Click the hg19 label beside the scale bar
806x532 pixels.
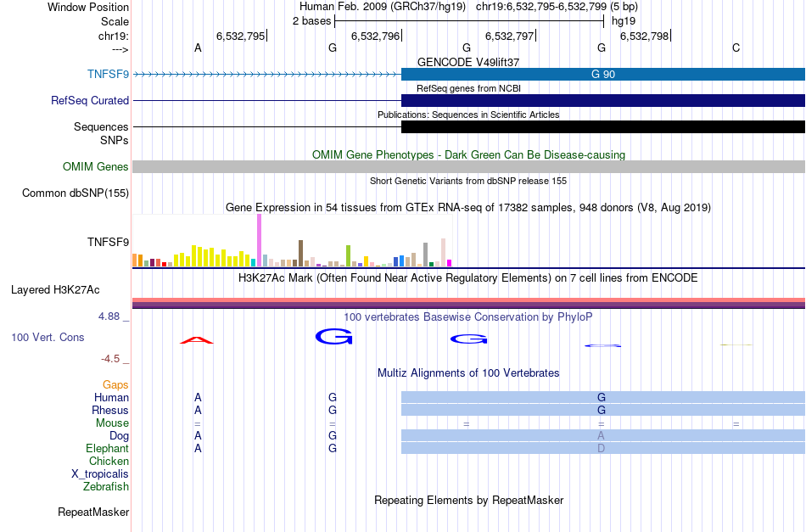click(x=624, y=21)
